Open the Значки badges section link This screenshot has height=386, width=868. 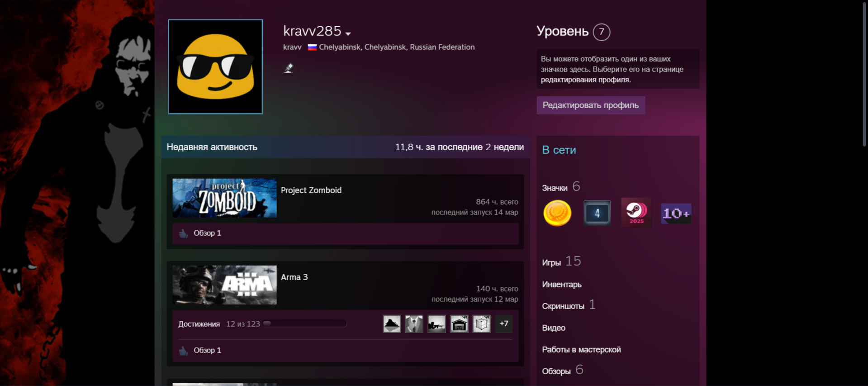coord(555,188)
